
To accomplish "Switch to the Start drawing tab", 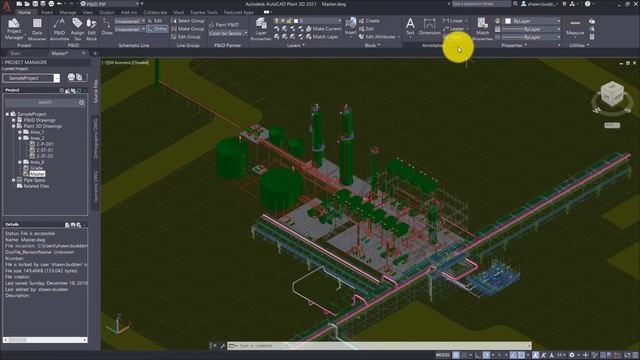I will (15, 53).
